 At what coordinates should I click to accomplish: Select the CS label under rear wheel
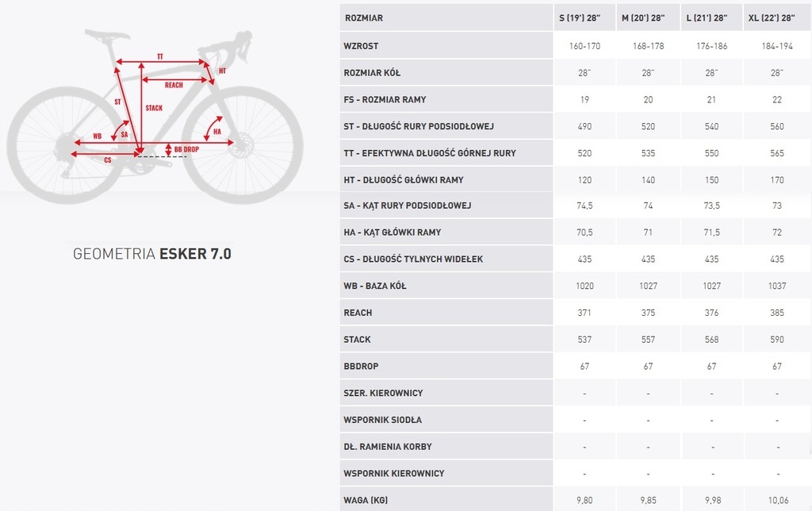(108, 160)
